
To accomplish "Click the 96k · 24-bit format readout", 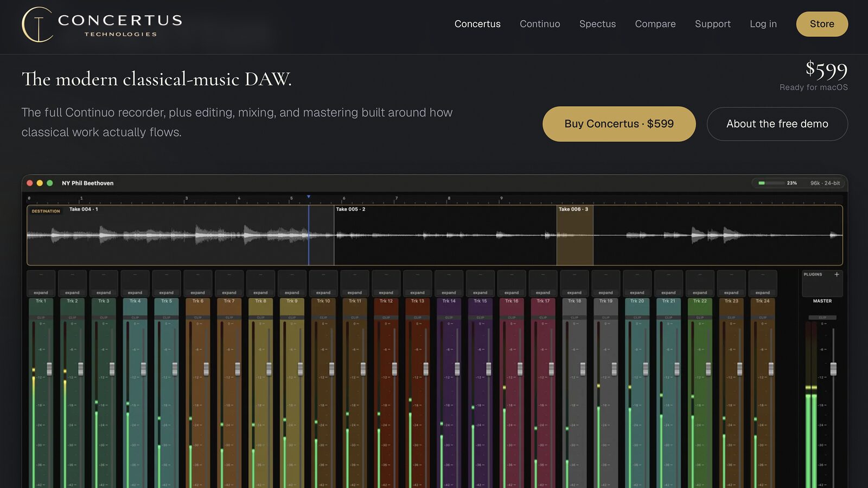I will tap(825, 183).
